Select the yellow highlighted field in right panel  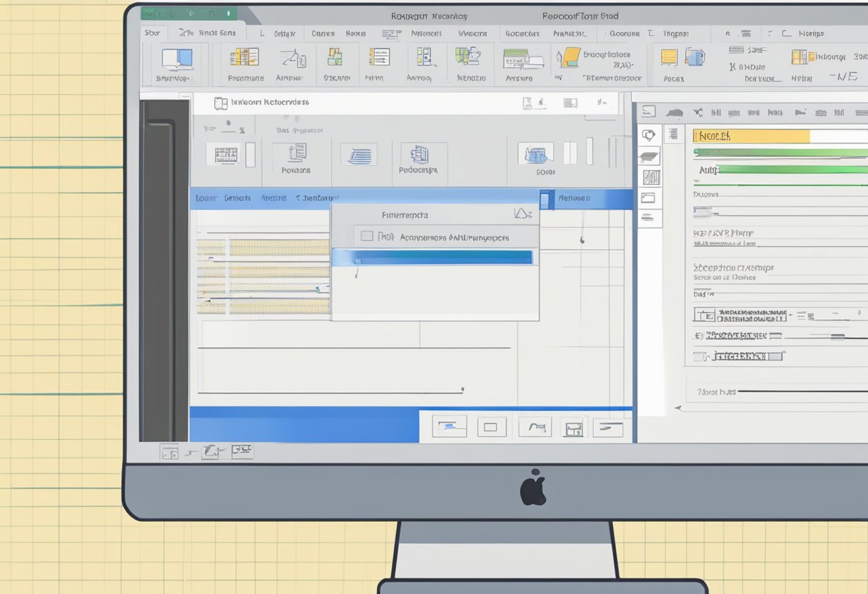click(752, 136)
